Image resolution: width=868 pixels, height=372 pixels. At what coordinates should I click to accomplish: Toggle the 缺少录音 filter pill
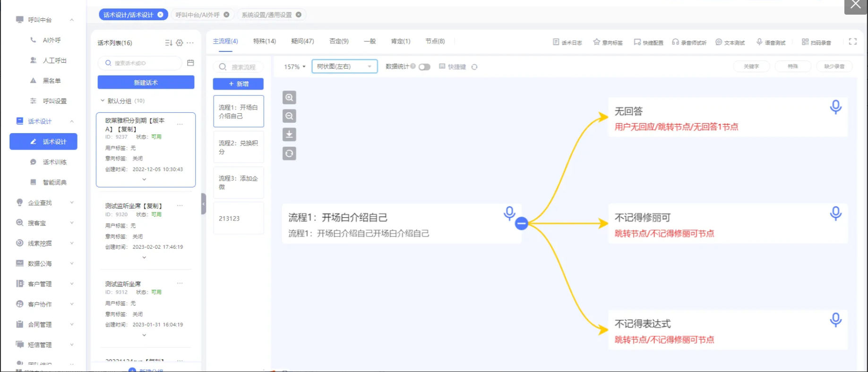pyautogui.click(x=834, y=67)
